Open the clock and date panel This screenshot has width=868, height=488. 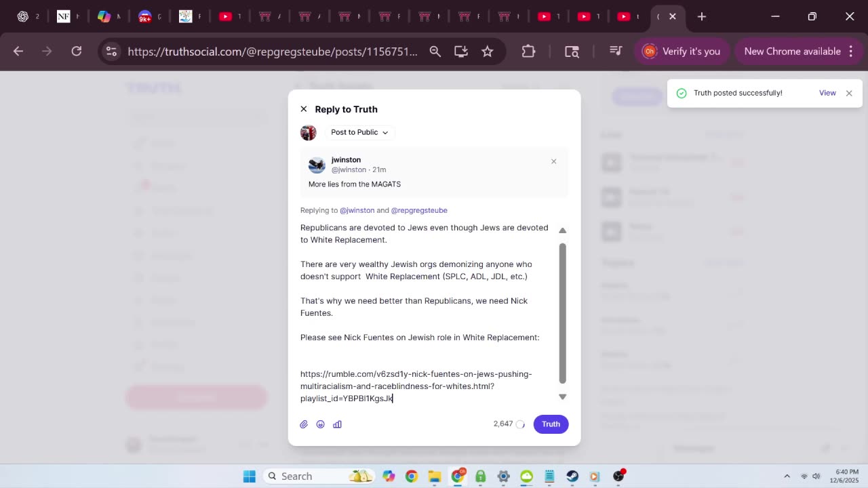(x=843, y=476)
